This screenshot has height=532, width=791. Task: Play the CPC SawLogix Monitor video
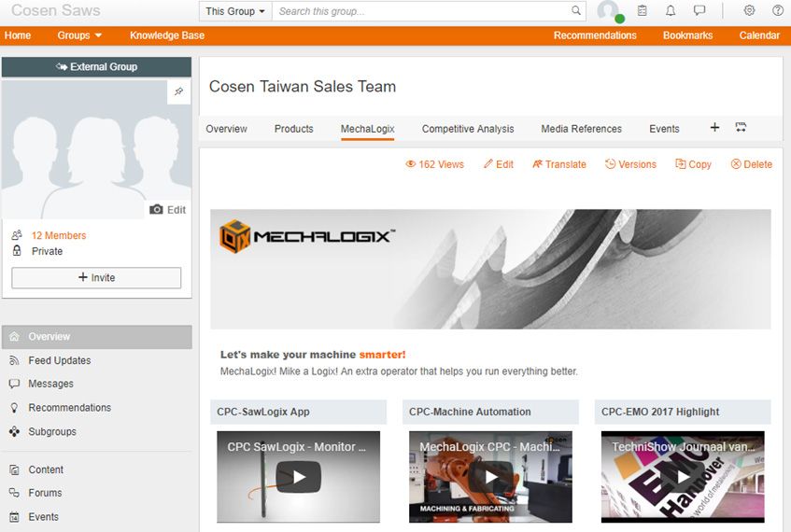coord(298,477)
